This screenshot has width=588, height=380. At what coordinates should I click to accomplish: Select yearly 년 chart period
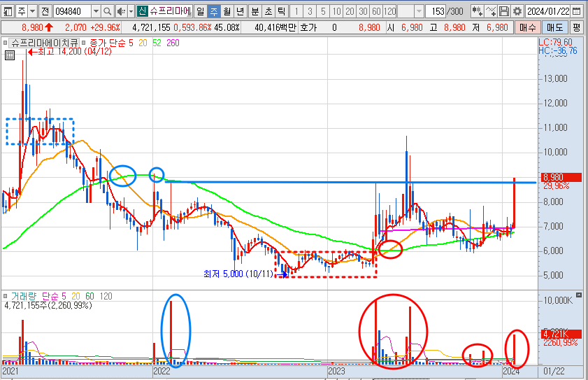240,12
